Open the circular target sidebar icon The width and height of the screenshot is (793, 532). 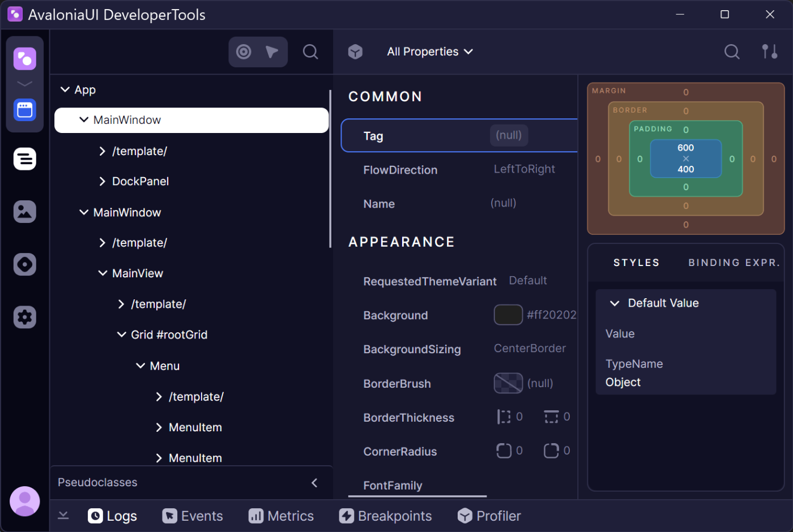coord(25,264)
